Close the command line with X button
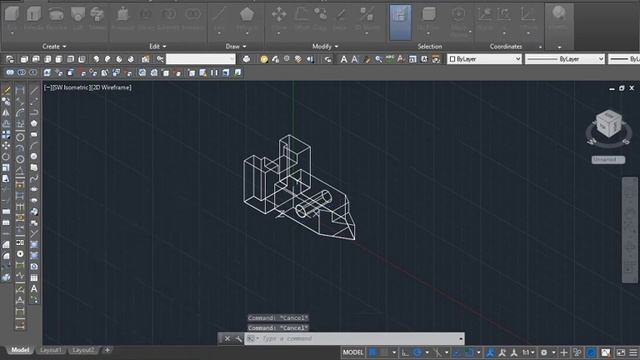Image resolution: width=640 pixels, height=360 pixels. point(227,339)
